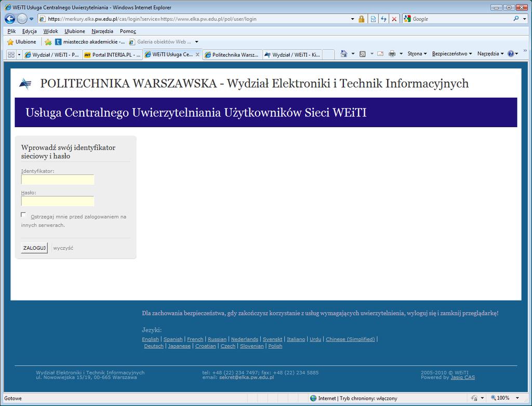Click the Compatibility View icon
Viewport: 532px width, 406px height.
(x=373, y=19)
